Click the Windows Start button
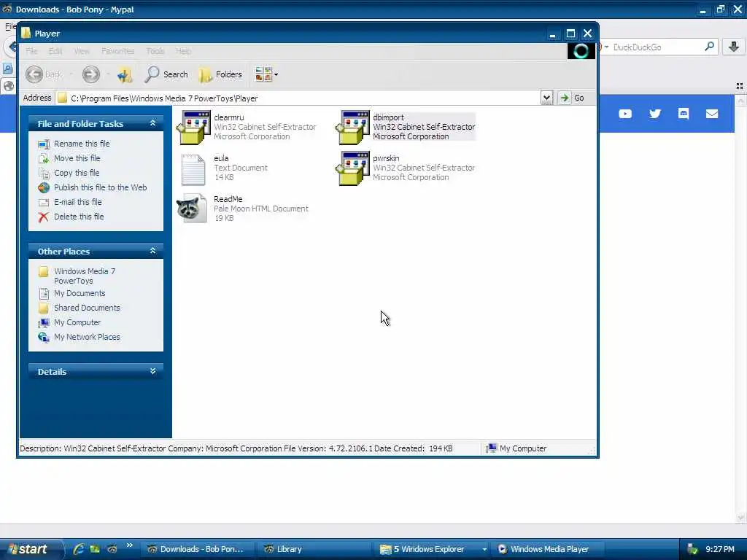 (x=31, y=549)
